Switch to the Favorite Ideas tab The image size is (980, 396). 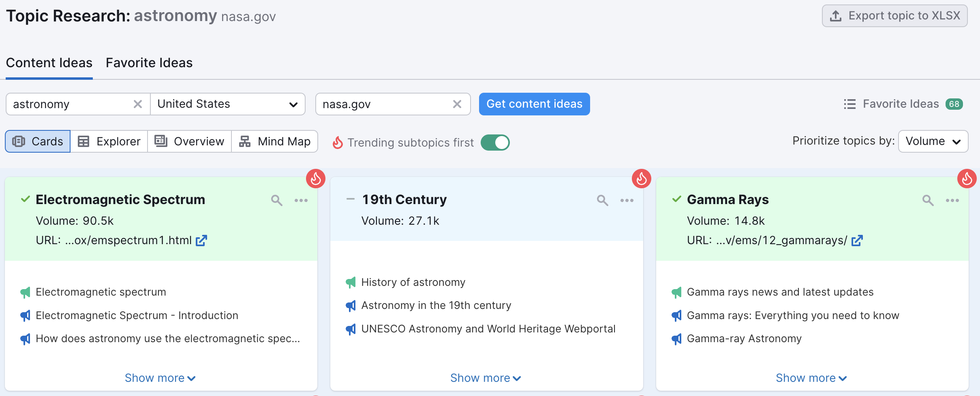click(x=149, y=63)
